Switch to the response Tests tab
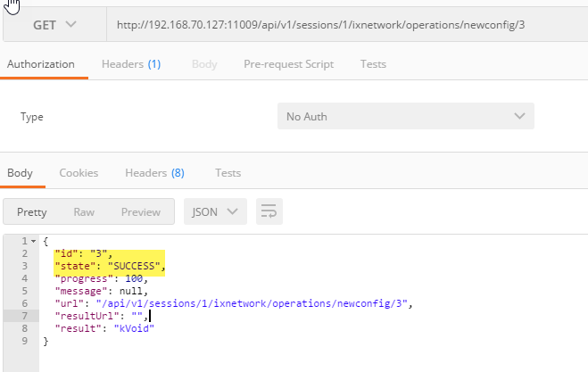This screenshot has width=588, height=372. pos(228,172)
